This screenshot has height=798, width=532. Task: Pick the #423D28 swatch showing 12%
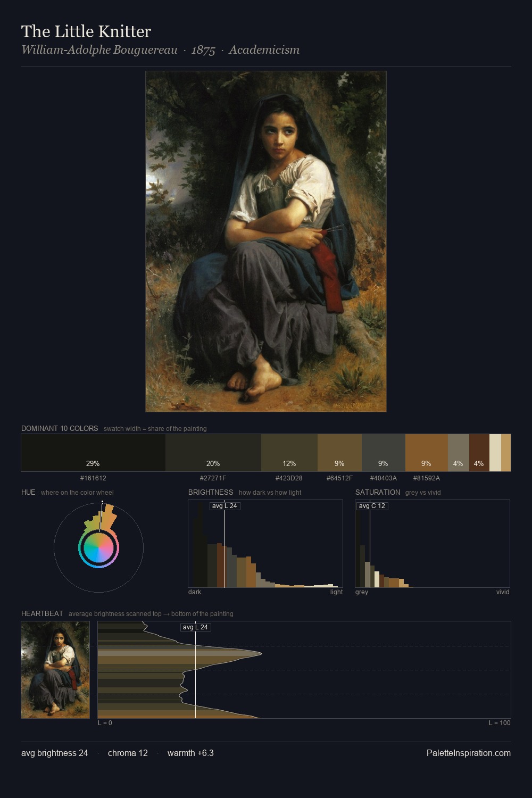click(289, 453)
